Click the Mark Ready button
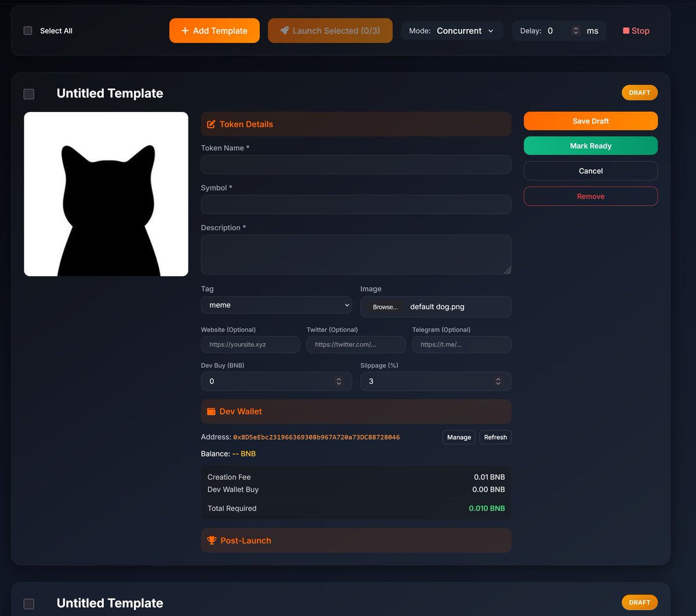 click(590, 146)
